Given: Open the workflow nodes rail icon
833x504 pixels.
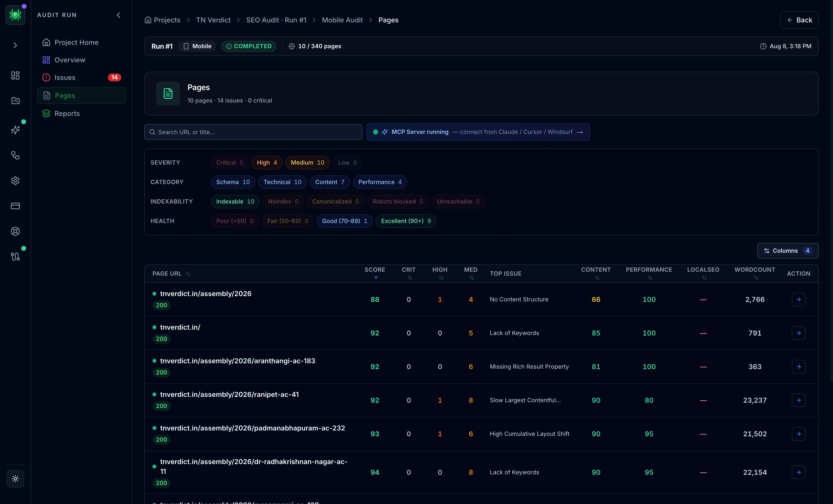Looking at the screenshot, I should tap(15, 155).
